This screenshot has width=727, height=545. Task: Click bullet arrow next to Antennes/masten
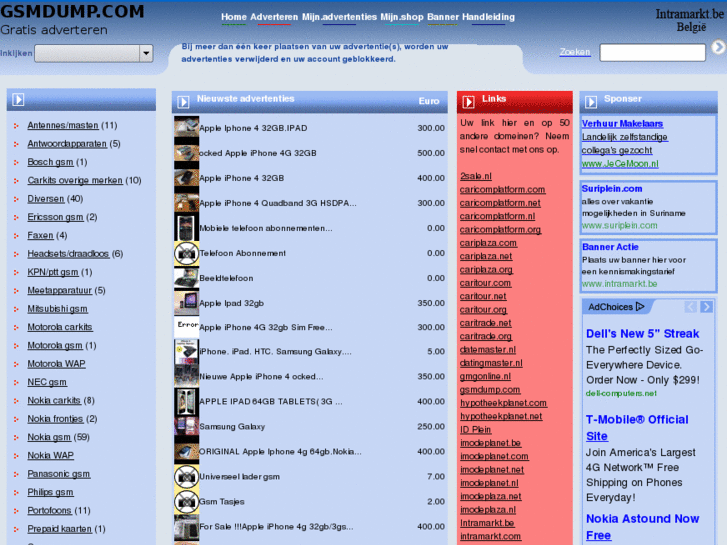tap(16, 126)
